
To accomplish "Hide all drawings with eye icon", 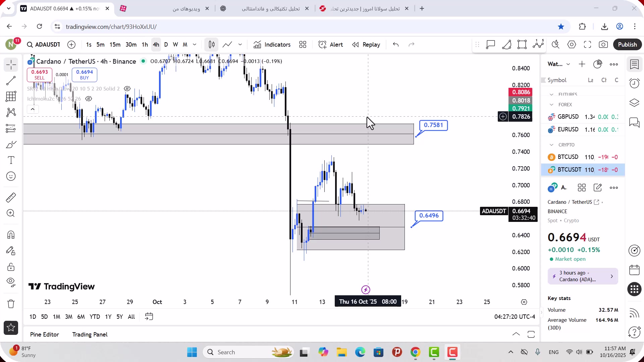I will (11, 283).
